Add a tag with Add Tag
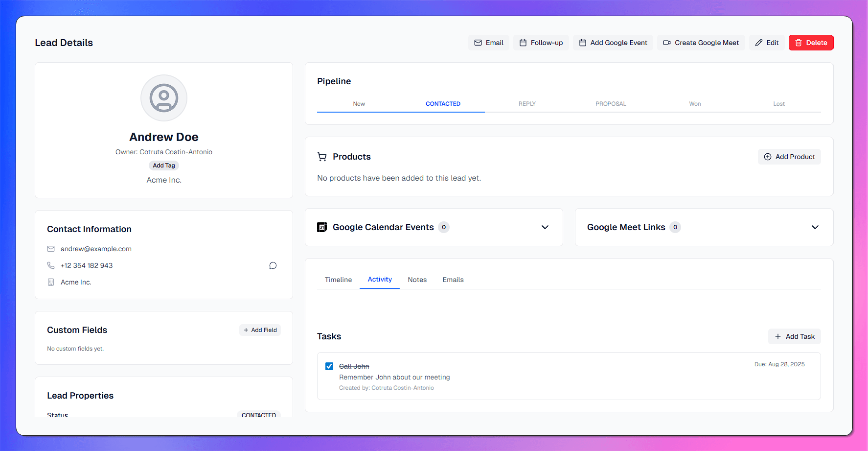The height and width of the screenshot is (451, 868). tap(164, 166)
